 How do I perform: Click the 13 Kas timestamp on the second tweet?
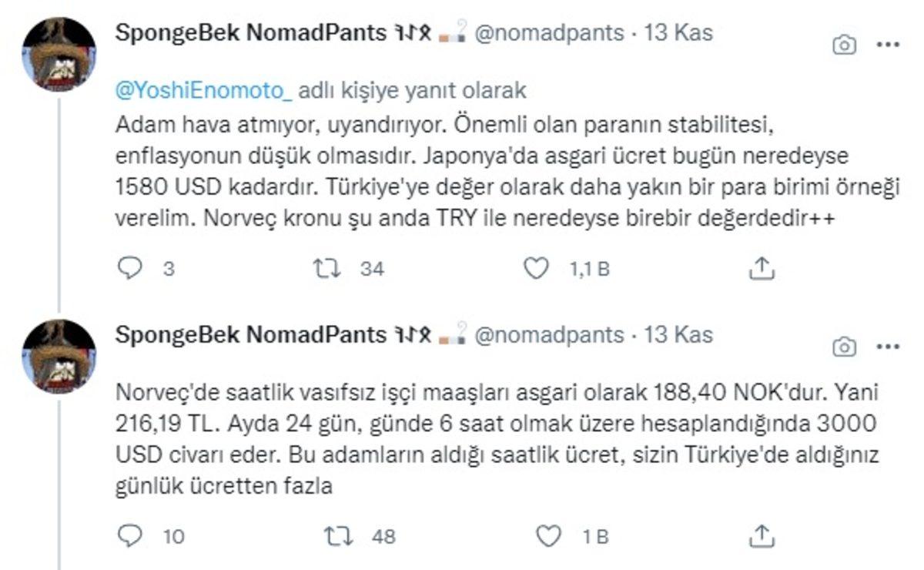(685, 335)
